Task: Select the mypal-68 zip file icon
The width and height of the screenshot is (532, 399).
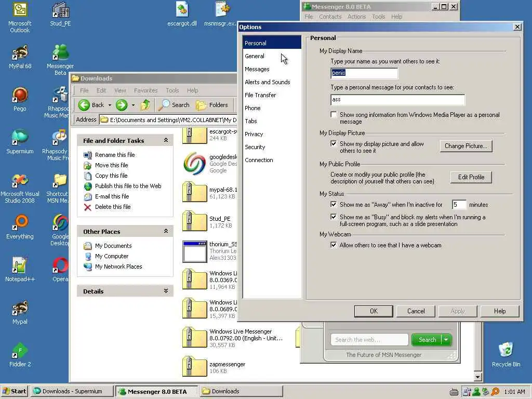Action: point(194,192)
